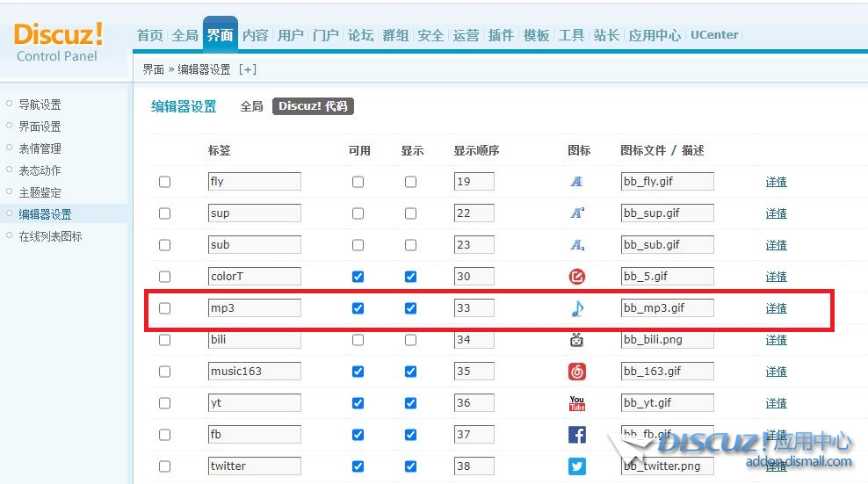Image resolution: width=868 pixels, height=484 pixels.
Task: Select the mp3 row checkbox
Action: point(164,308)
